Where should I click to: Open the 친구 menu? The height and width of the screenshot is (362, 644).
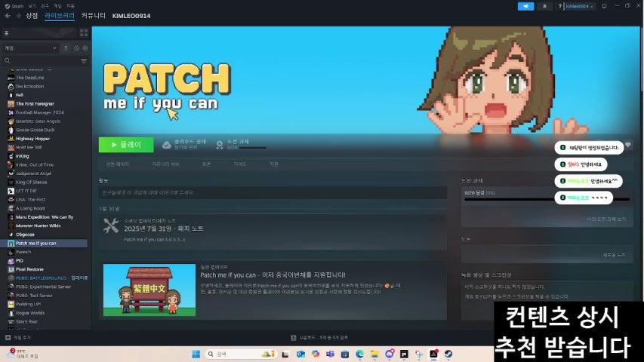45,6
